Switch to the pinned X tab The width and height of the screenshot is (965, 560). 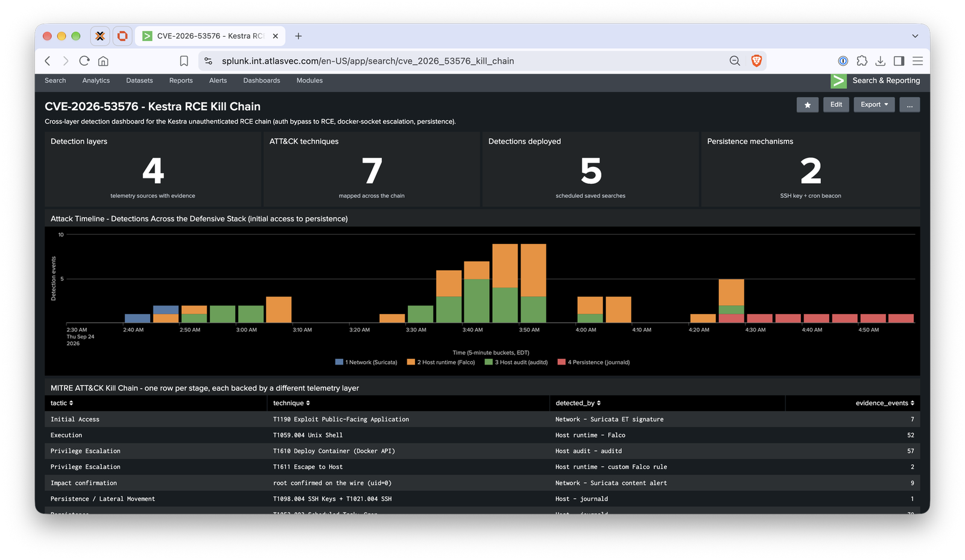(100, 36)
